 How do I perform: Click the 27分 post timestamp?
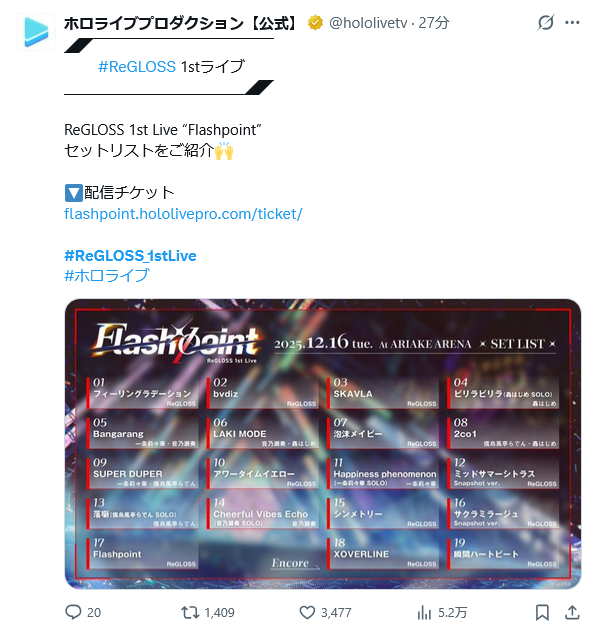(434, 23)
